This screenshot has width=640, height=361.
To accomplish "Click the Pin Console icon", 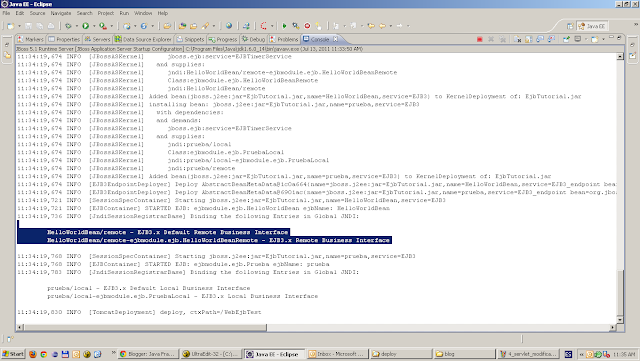I will pyautogui.click(x=566, y=39).
